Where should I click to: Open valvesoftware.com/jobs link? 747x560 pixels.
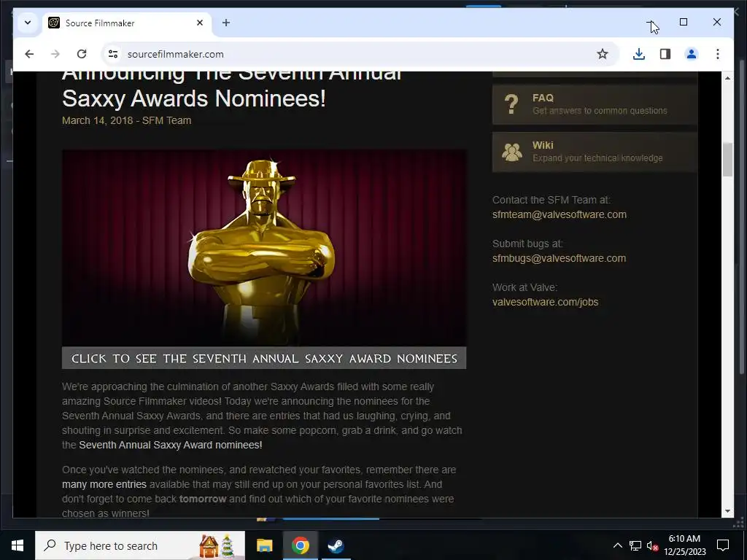click(546, 303)
